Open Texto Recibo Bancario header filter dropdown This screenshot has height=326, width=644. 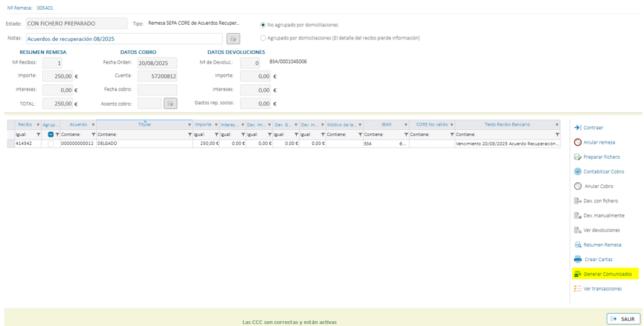click(557, 125)
